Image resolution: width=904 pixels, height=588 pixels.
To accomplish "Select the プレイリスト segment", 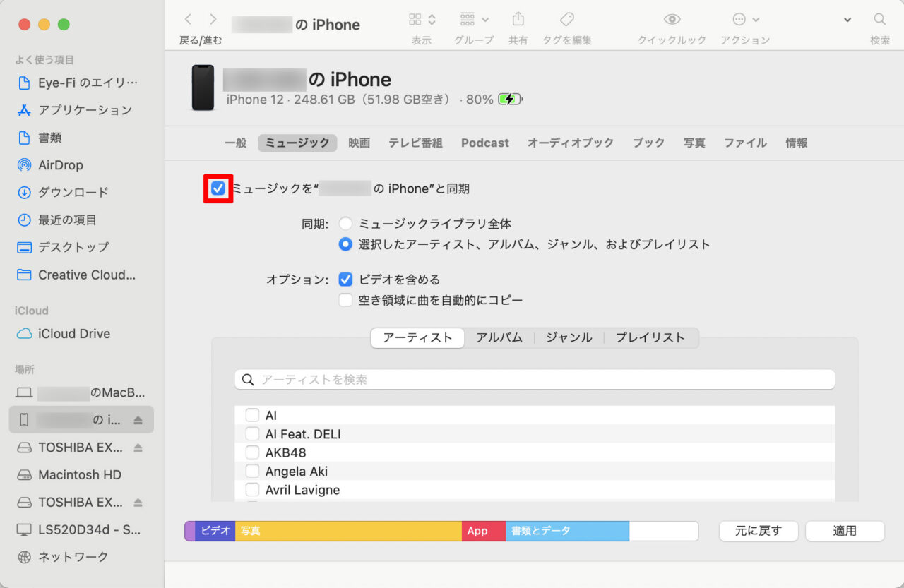I will tap(650, 337).
